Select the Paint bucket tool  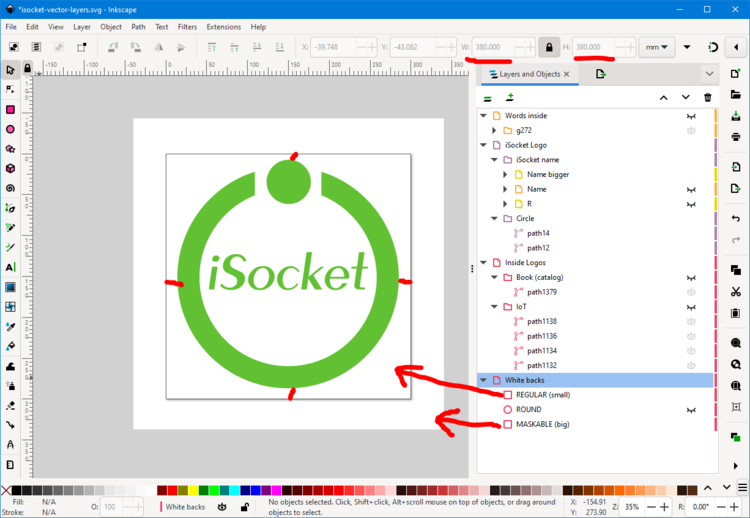pyautogui.click(x=10, y=346)
